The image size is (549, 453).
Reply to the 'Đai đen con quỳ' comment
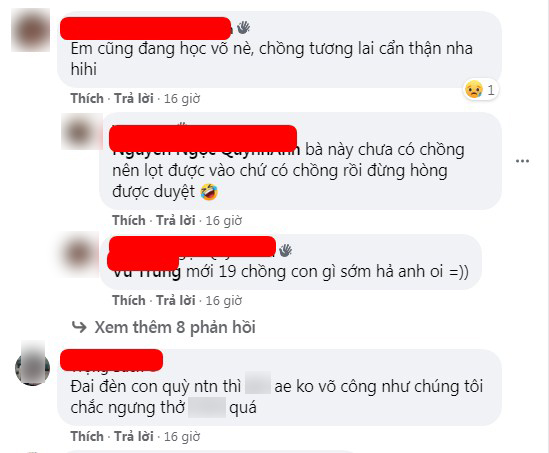134,437
